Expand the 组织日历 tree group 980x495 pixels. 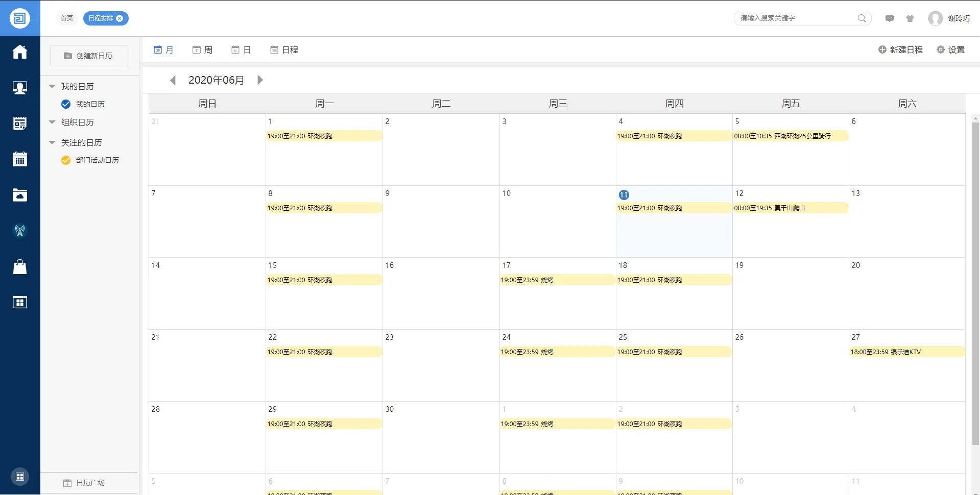click(x=52, y=122)
